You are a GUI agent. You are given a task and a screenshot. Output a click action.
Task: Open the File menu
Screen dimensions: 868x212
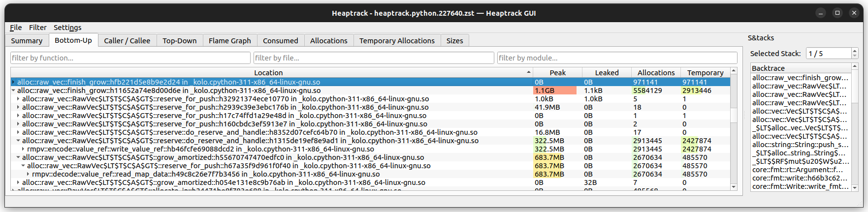click(x=16, y=28)
